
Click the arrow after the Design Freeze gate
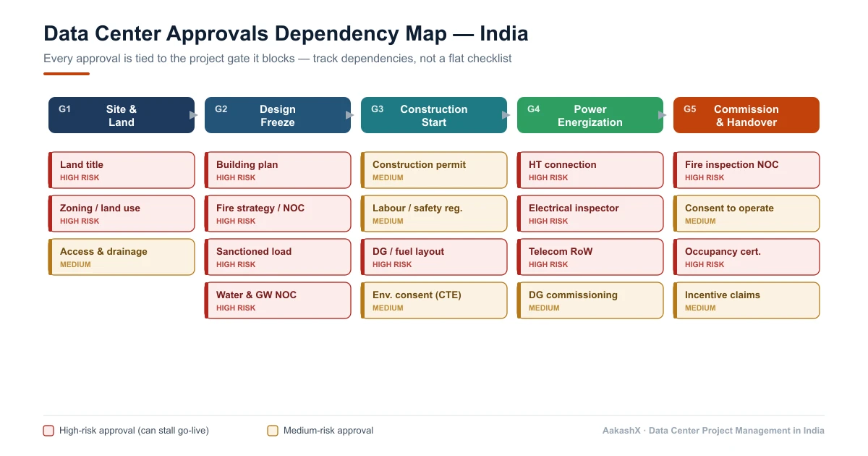pyautogui.click(x=350, y=115)
